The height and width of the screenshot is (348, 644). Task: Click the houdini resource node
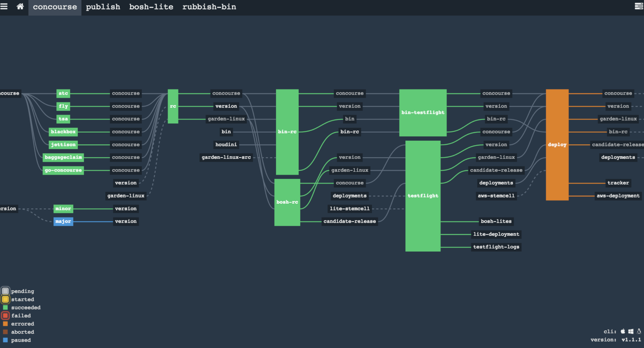pos(226,145)
